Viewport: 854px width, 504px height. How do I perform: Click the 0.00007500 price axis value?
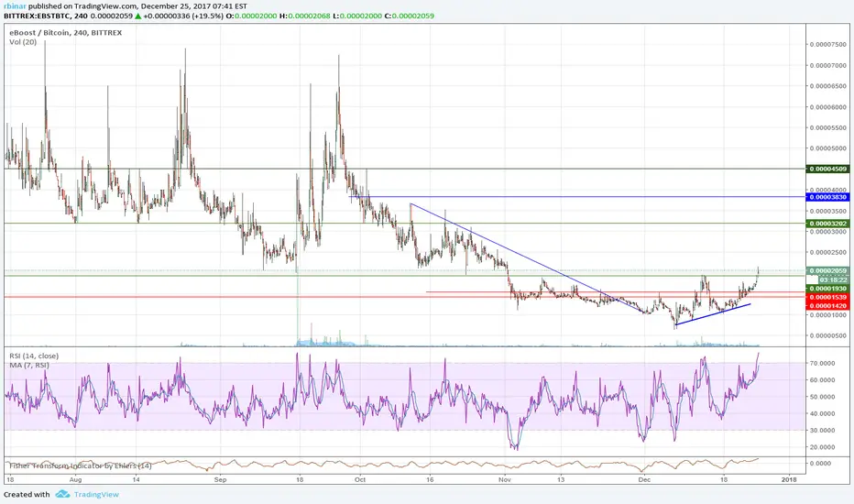828,44
